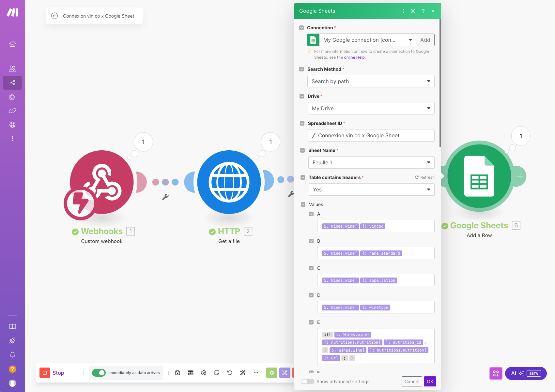
Task: Open the purple Tools wrench button
Action: click(285, 373)
